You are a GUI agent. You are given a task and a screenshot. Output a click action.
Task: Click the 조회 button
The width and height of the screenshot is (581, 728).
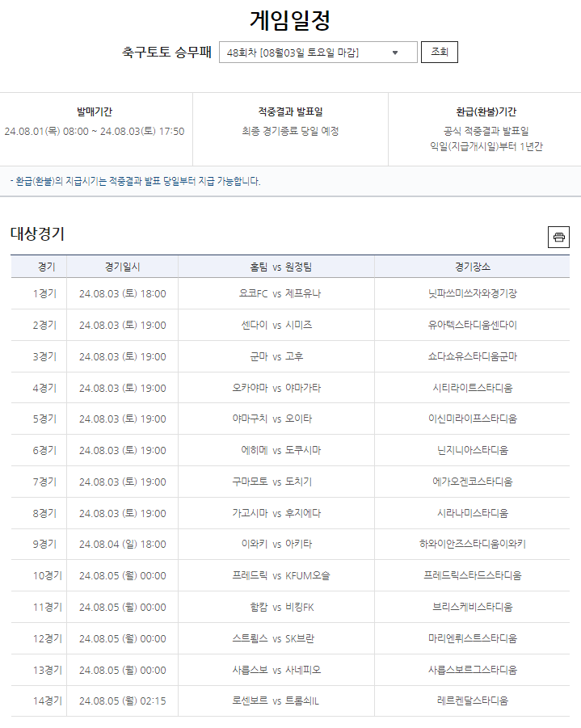click(440, 52)
